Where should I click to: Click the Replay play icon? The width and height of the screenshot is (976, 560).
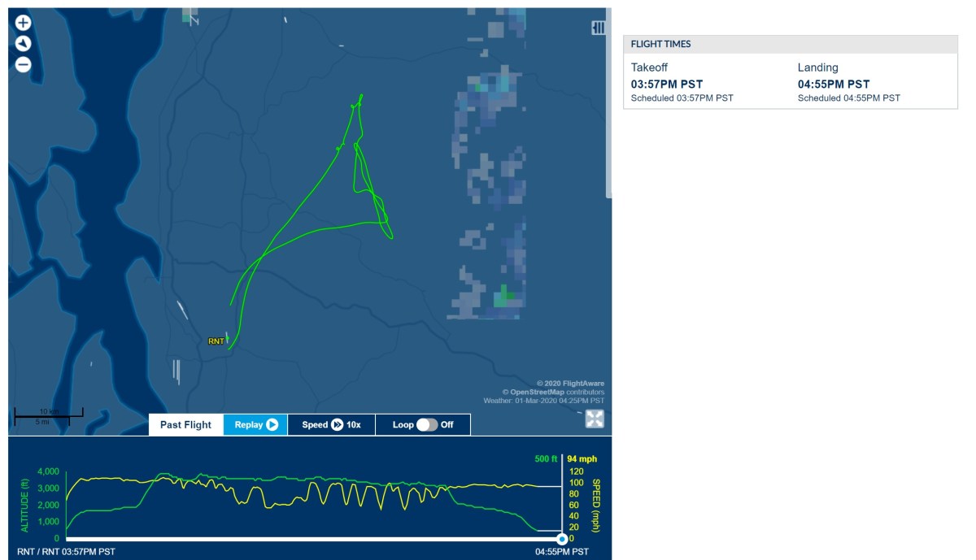coord(272,424)
